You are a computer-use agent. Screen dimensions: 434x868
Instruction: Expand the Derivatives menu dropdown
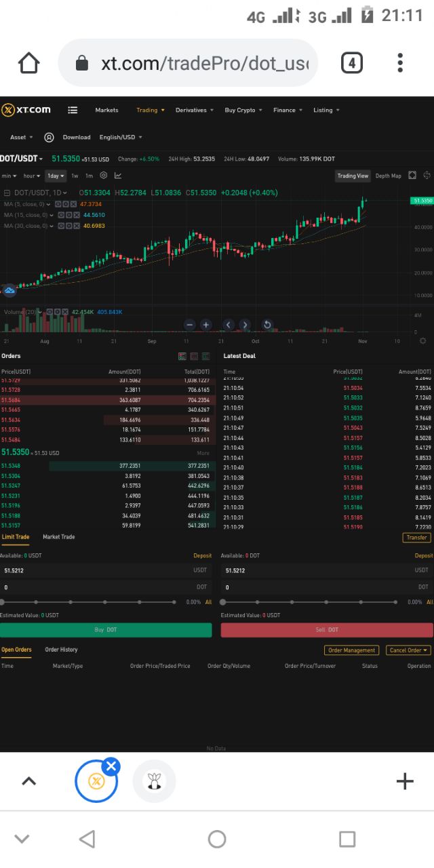coord(195,110)
